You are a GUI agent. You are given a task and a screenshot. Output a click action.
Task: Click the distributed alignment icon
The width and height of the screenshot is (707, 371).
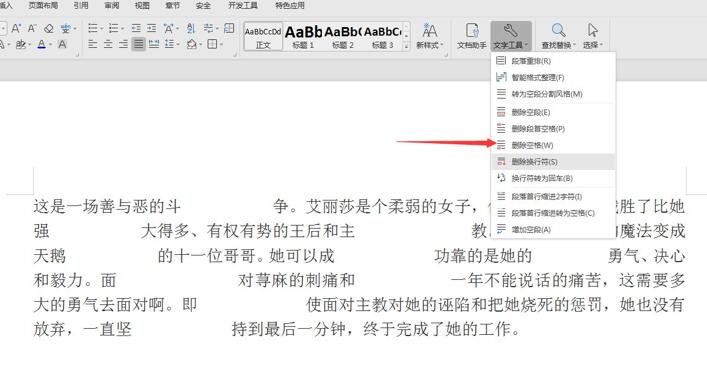pos(154,44)
